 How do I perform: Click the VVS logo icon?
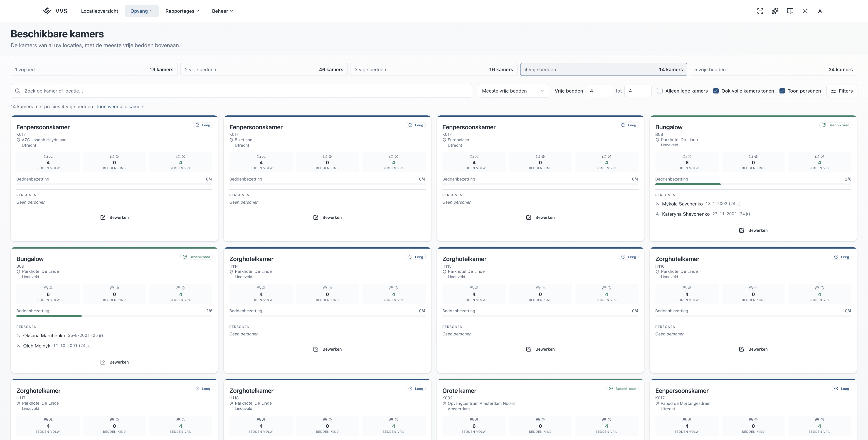click(47, 11)
